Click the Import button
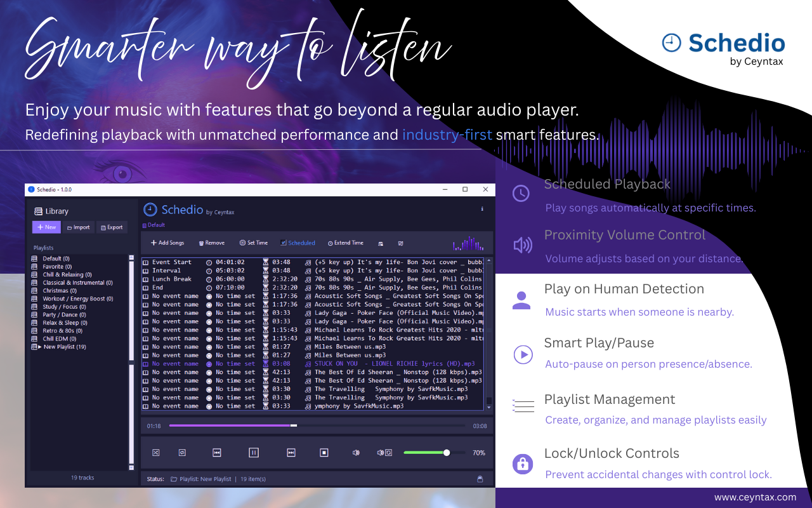The height and width of the screenshot is (508, 812). pos(79,227)
